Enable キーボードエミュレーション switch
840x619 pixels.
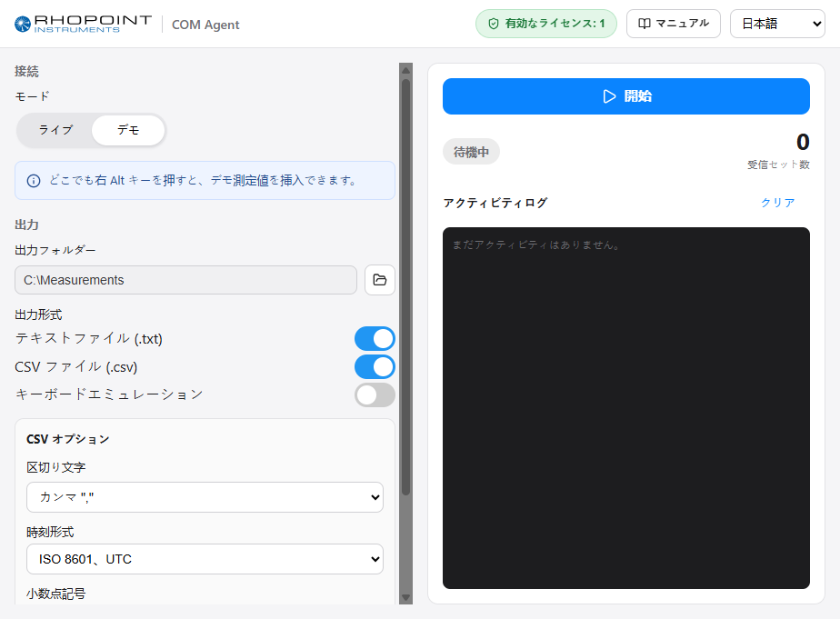(x=375, y=395)
